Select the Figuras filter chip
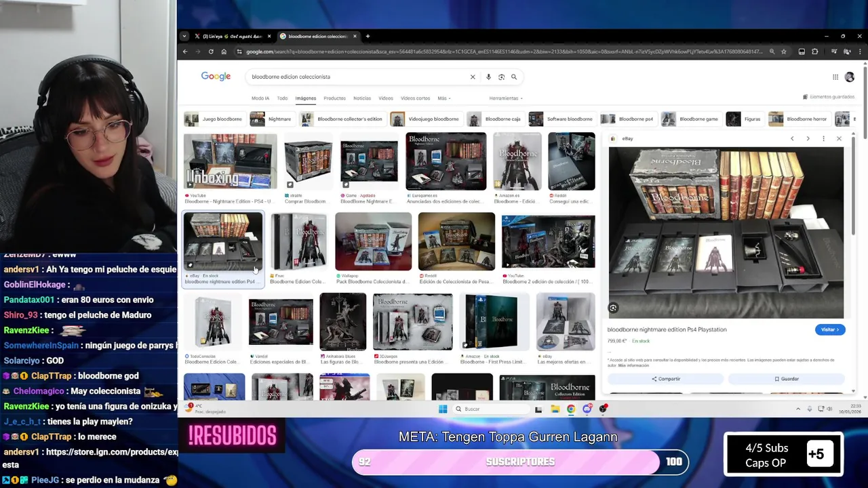The image size is (868, 488). 745,119
